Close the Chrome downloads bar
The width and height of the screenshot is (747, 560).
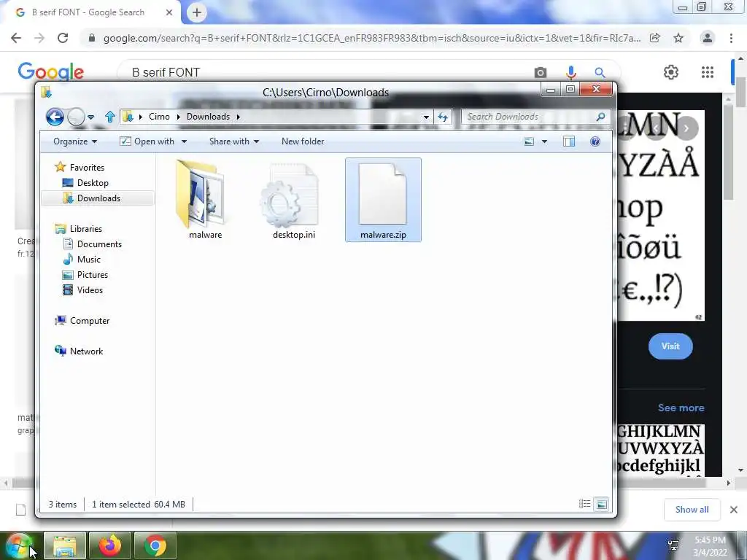[734, 510]
